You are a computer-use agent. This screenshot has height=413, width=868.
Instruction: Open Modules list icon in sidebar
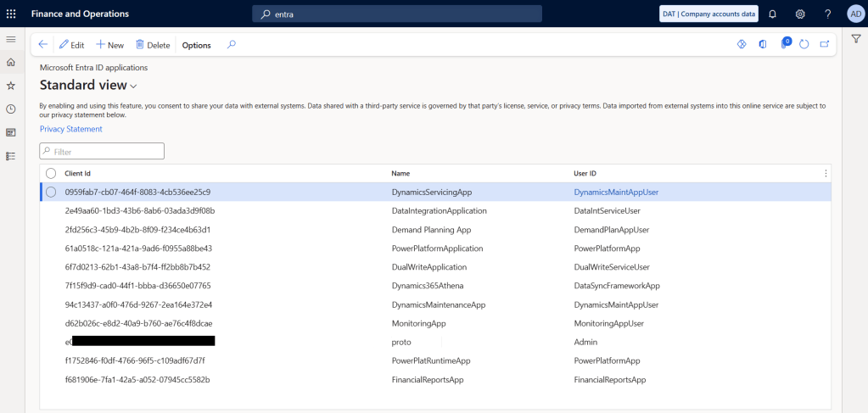11,156
